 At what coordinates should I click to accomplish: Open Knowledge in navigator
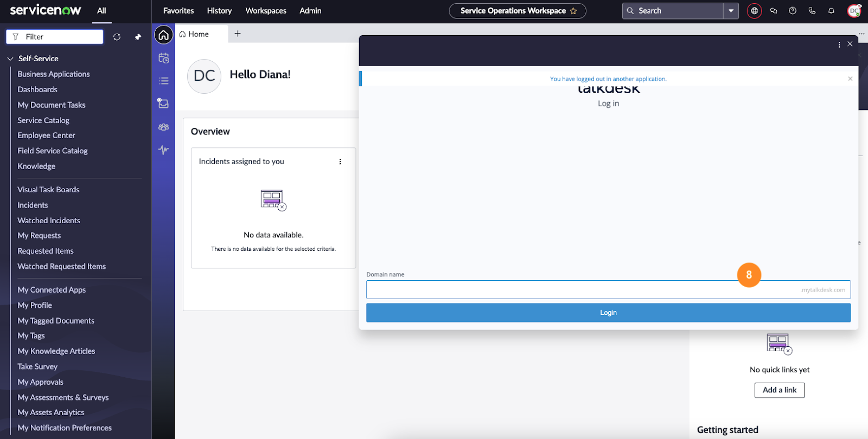[36, 166]
